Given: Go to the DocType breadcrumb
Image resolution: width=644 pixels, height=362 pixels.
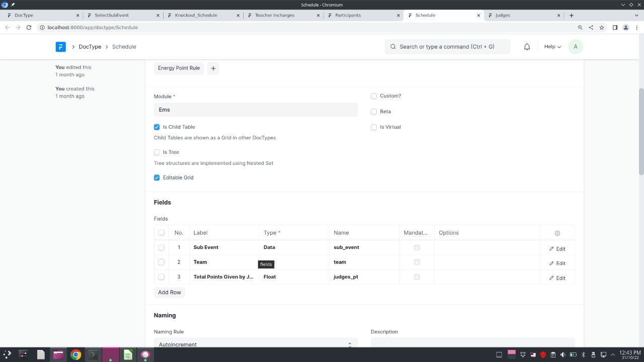Looking at the screenshot, I should point(90,47).
